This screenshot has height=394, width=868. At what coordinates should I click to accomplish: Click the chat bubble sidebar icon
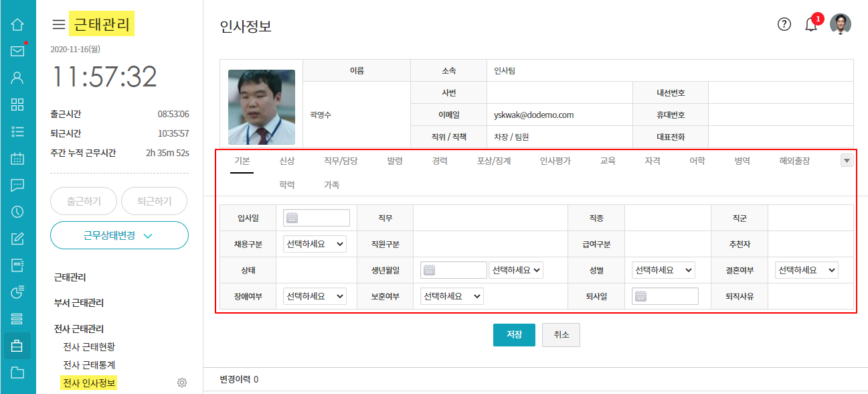coord(17,186)
